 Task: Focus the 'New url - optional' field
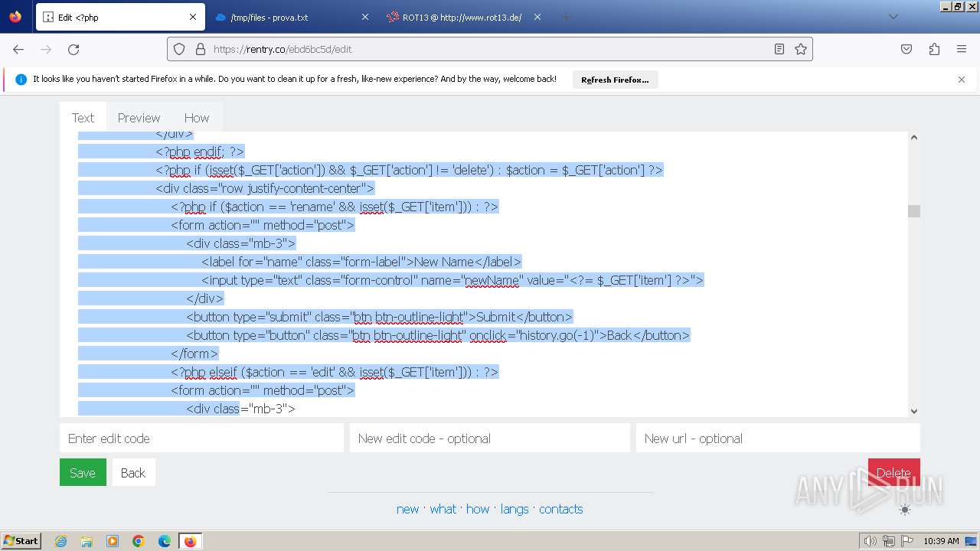[x=778, y=439]
